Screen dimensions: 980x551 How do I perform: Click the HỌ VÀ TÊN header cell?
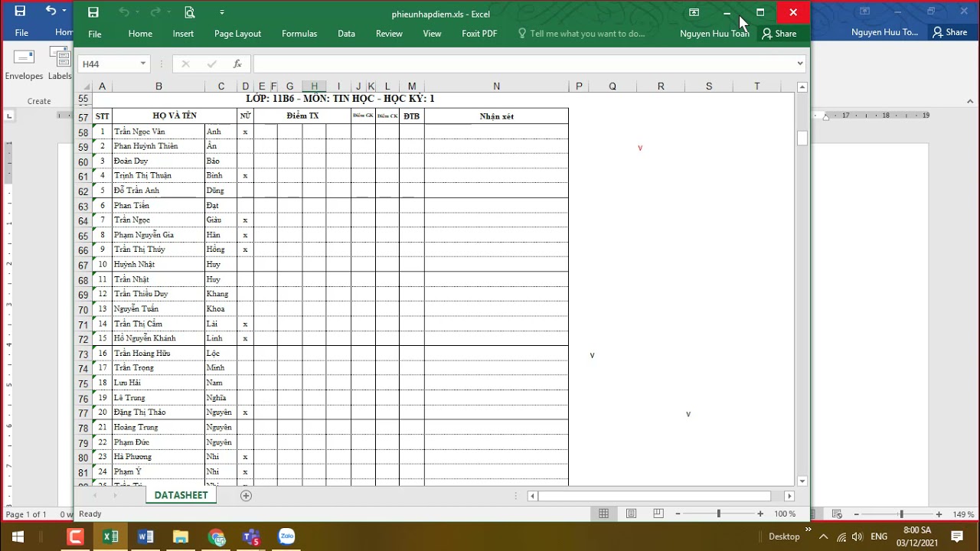click(175, 116)
